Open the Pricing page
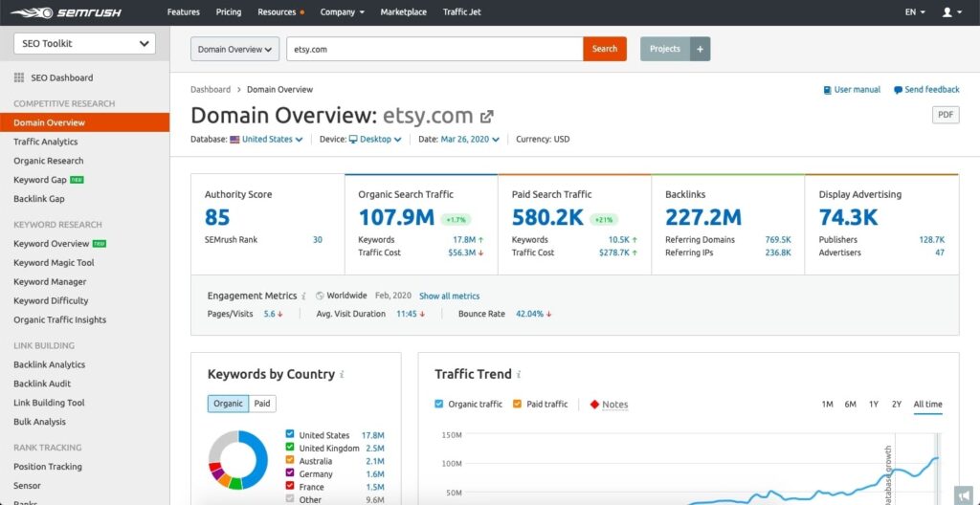 (x=229, y=11)
